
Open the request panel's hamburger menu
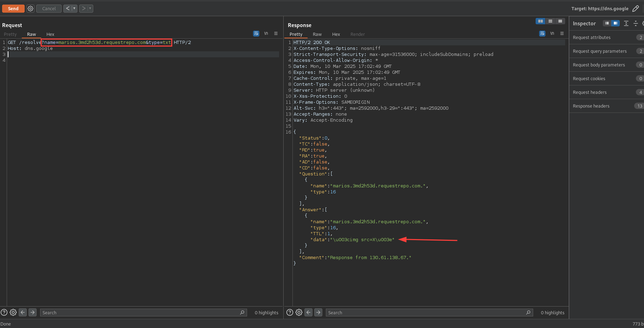click(276, 33)
